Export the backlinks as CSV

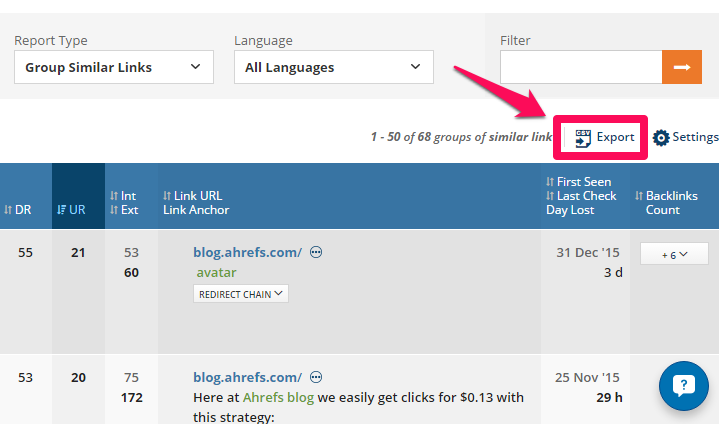click(604, 137)
